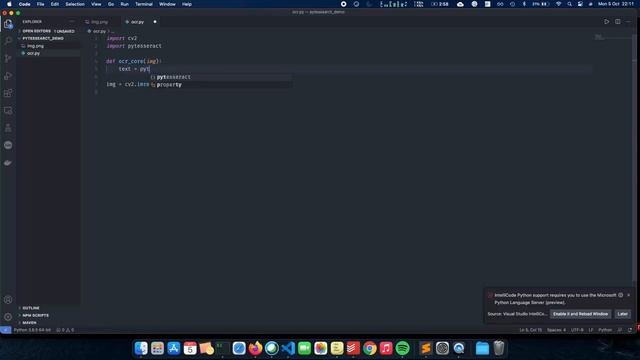Image resolution: width=640 pixels, height=360 pixels.
Task: Expand the Maven section
Action: 48,322
